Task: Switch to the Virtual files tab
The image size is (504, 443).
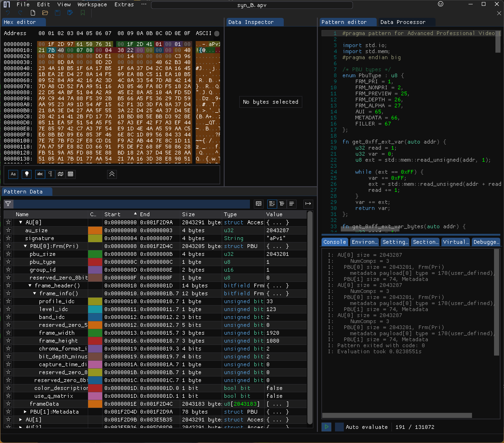Action: click(456, 242)
